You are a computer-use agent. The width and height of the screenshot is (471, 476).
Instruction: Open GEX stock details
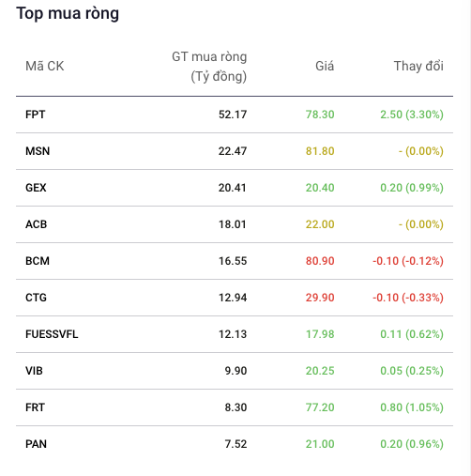pos(36,188)
